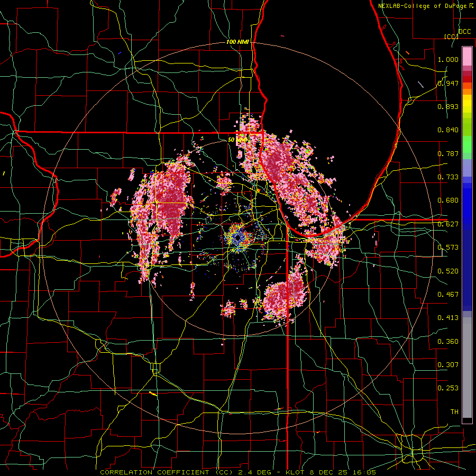The width and height of the screenshot is (476, 476).
Task: Click the DCC label above the color scale
Action: pyautogui.click(x=464, y=32)
